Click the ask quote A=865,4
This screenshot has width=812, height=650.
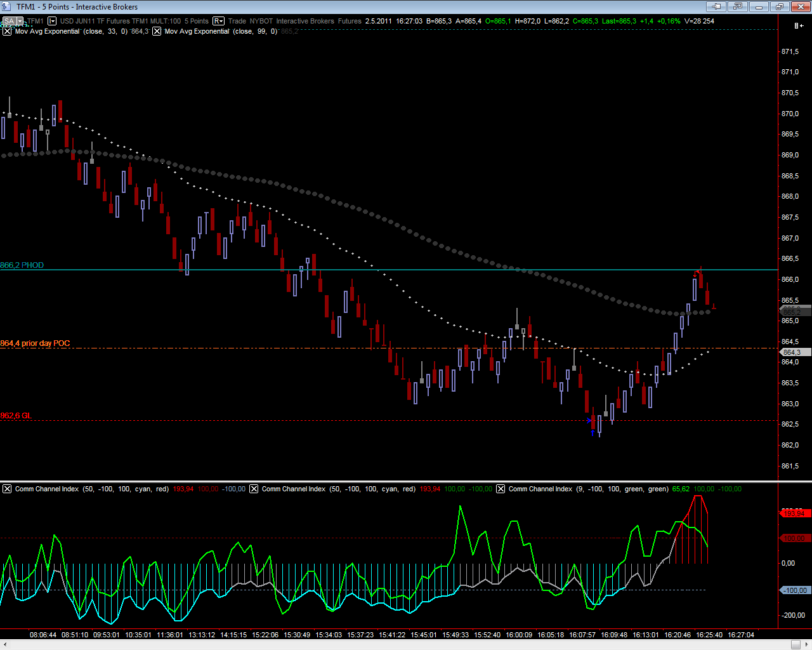click(468, 21)
